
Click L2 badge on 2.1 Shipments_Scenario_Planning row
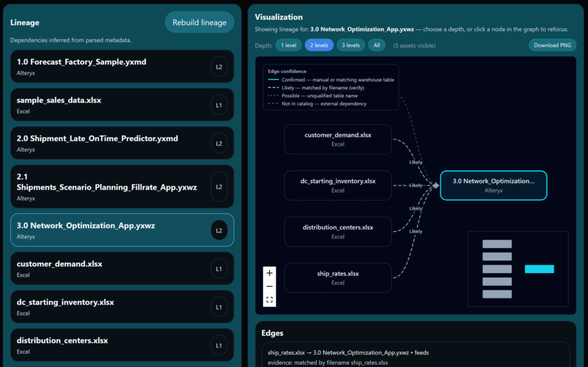click(x=219, y=187)
